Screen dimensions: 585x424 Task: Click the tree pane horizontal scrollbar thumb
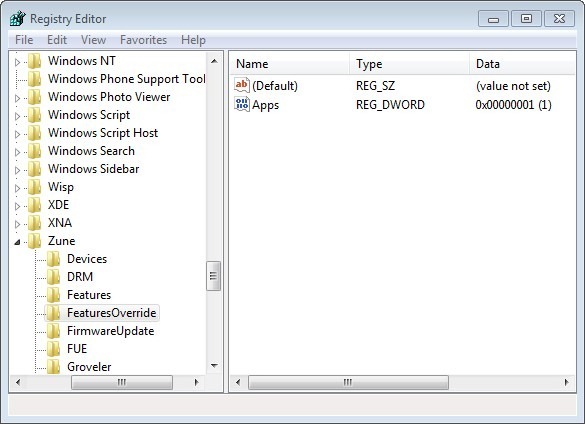(x=122, y=382)
